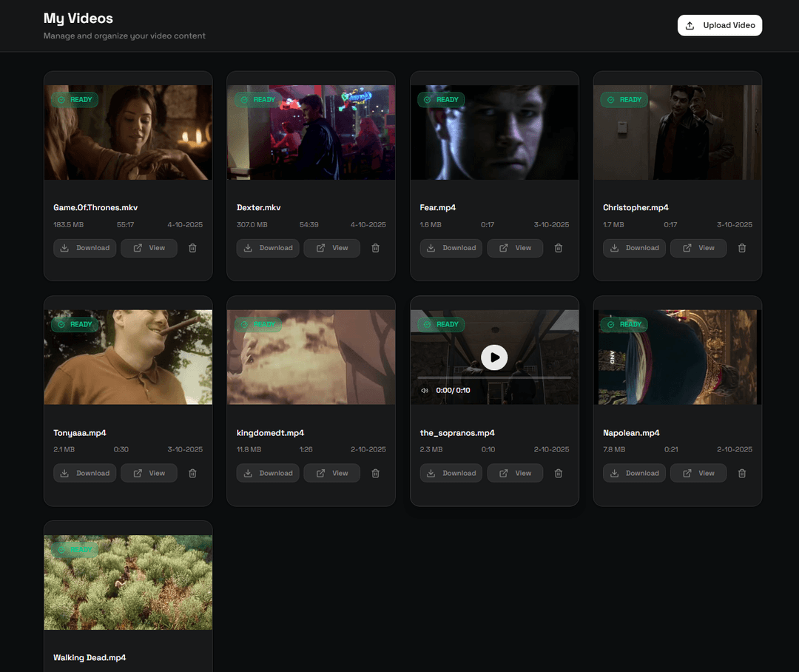Click the Tonyaaa.mp4 video thumbnail

[x=128, y=357]
